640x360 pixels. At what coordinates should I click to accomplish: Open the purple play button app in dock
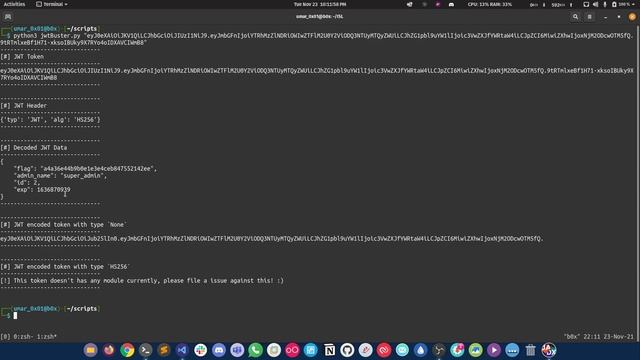494,350
